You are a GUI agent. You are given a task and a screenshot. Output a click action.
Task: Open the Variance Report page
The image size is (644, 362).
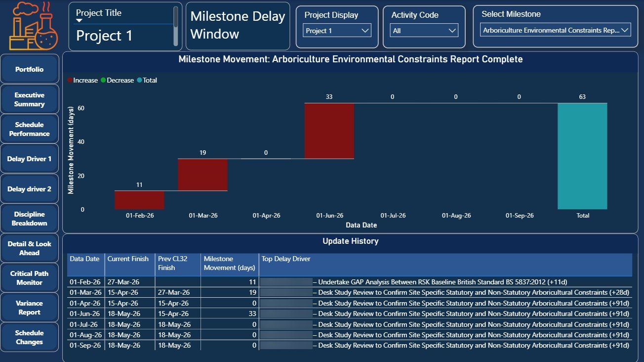(30, 308)
